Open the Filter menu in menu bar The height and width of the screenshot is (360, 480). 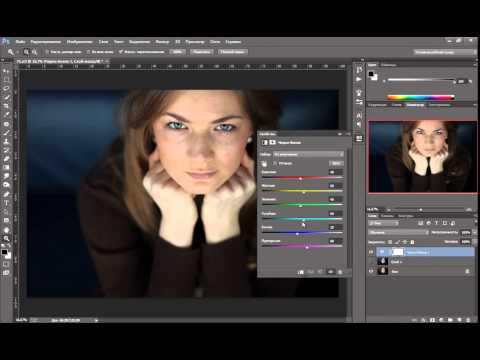click(162, 42)
